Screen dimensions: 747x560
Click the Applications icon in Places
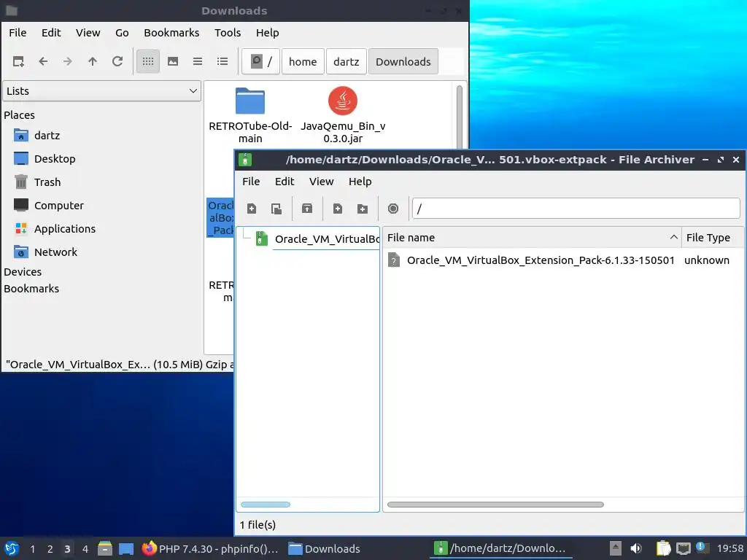point(21,228)
